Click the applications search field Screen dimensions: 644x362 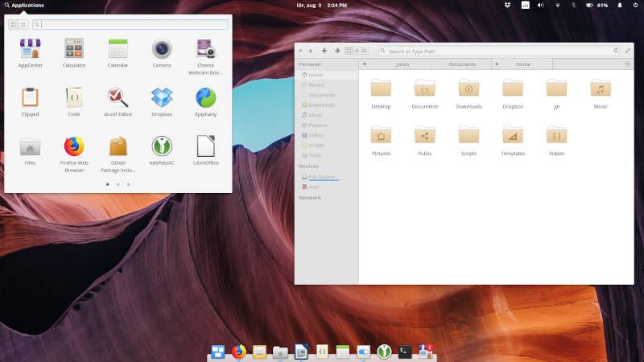[x=130, y=25]
